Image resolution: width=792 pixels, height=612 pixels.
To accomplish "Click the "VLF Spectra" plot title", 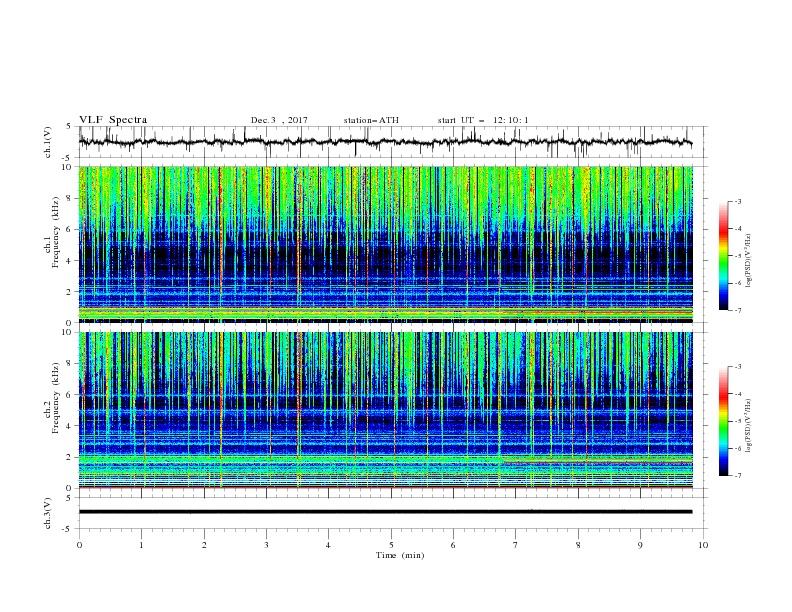I will tap(113, 120).
